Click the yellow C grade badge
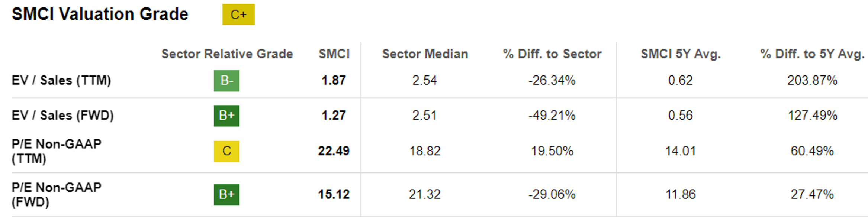Viewport: 868px width, 217px height. (x=226, y=151)
